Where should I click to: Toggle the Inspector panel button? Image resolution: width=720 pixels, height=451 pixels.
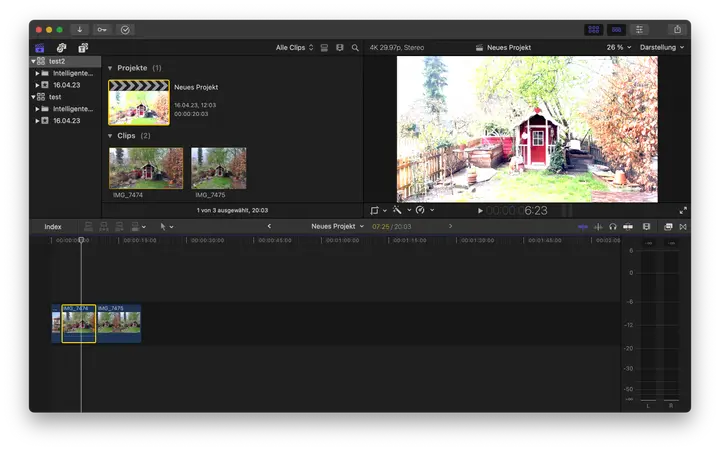[640, 30]
